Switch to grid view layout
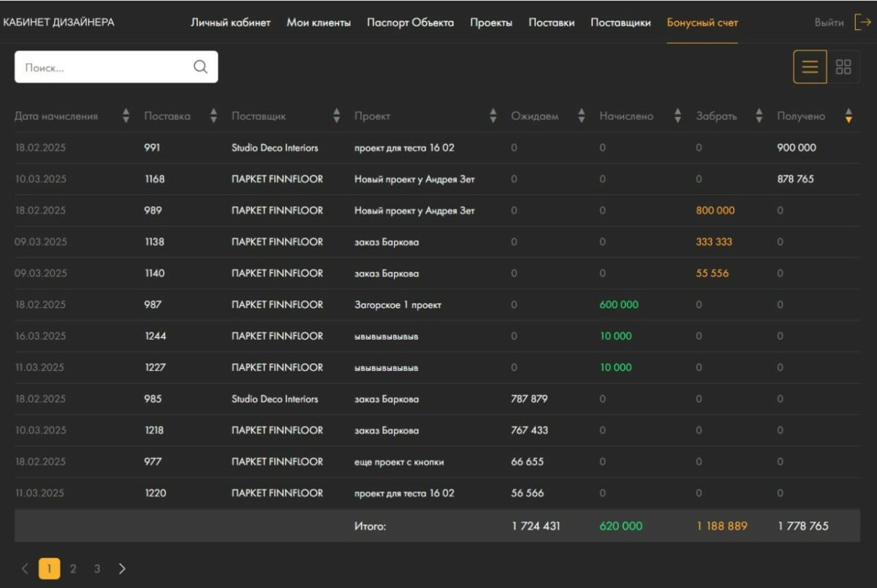 (x=843, y=67)
